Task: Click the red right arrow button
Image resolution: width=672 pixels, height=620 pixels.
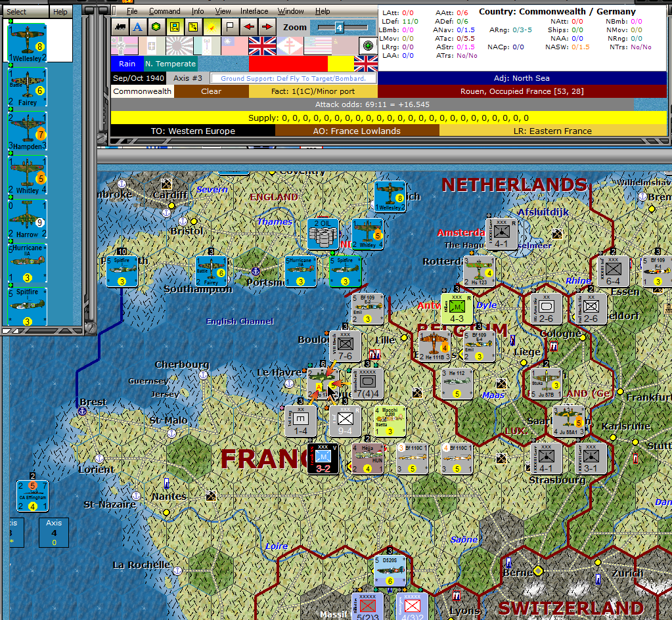Action: pyautogui.click(x=267, y=27)
